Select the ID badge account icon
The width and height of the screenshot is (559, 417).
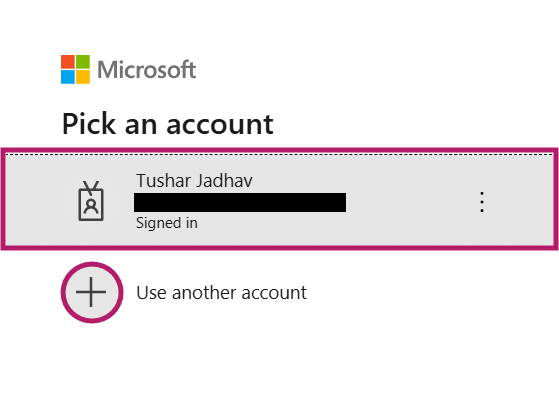point(91,201)
